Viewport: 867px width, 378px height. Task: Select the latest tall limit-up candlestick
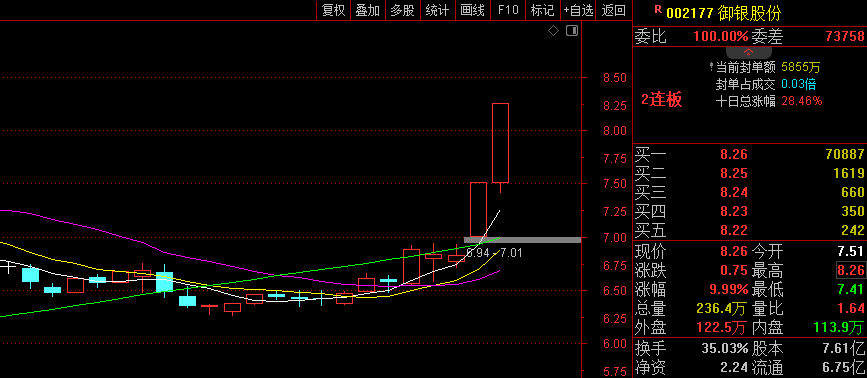500,143
